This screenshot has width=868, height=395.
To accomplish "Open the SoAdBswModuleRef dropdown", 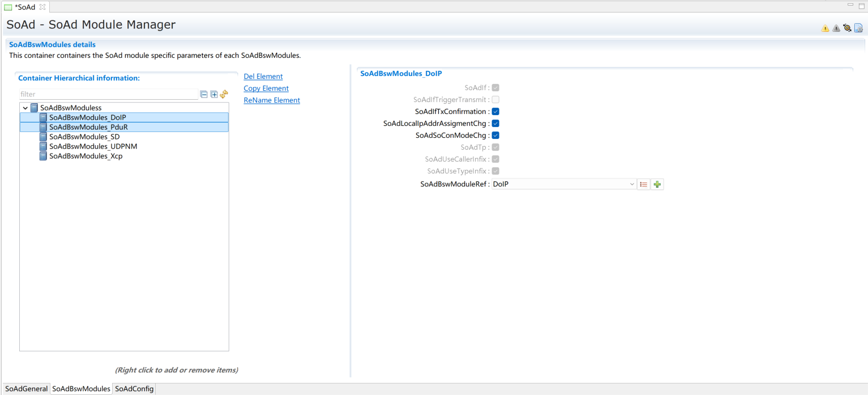I will (632, 184).
